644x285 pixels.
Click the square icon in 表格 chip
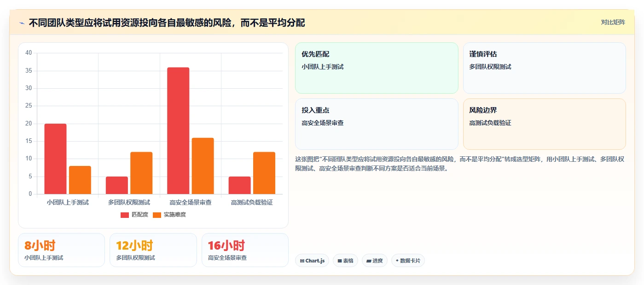340,261
